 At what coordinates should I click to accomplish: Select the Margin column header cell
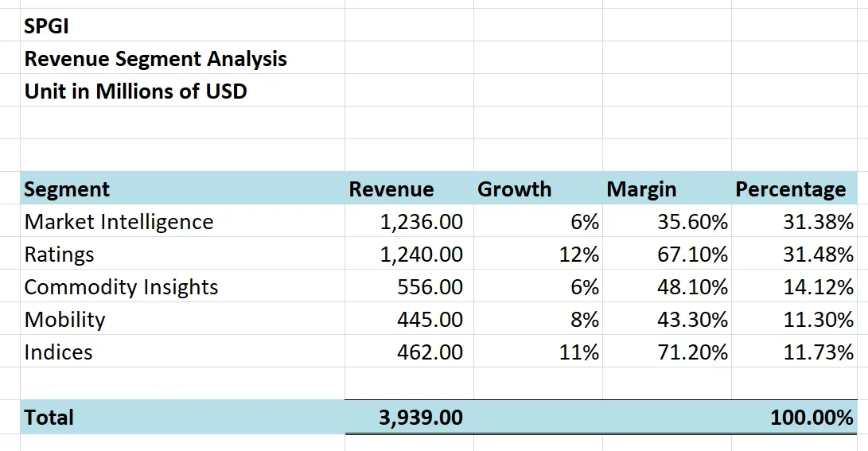[641, 189]
